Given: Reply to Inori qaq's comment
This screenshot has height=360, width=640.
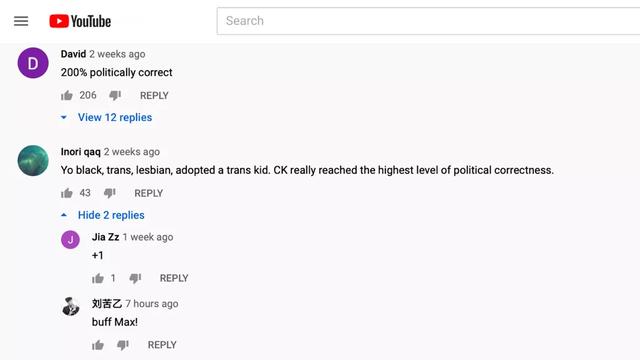Looking at the screenshot, I should pyautogui.click(x=149, y=193).
